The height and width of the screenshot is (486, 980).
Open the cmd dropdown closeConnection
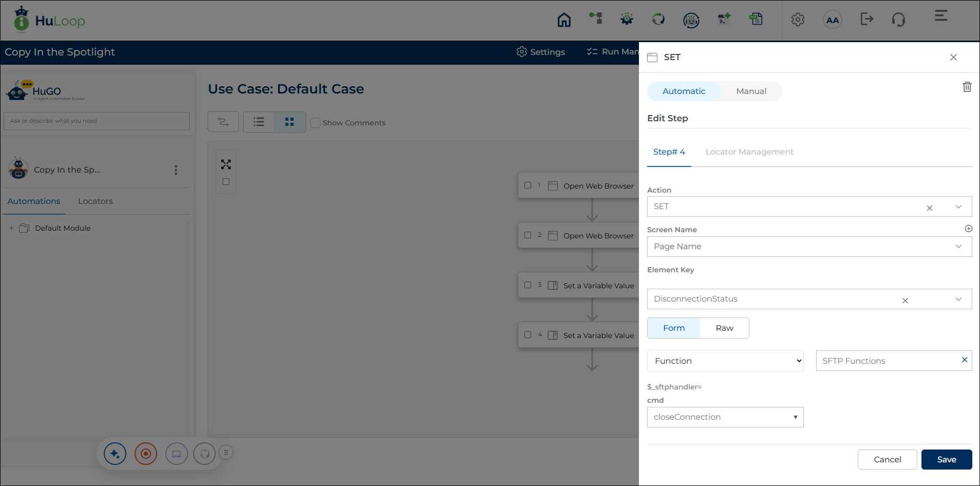[725, 417]
